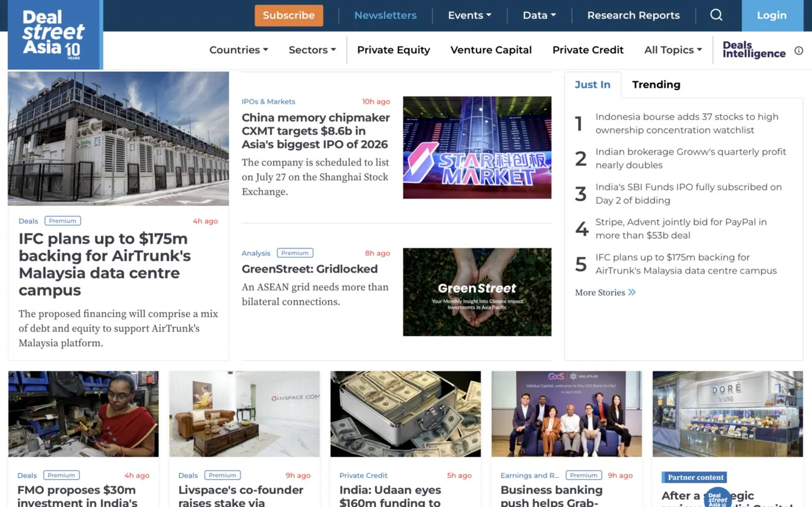Open Indonesia bourse watchlist story
This screenshot has height=507, width=812.
687,124
